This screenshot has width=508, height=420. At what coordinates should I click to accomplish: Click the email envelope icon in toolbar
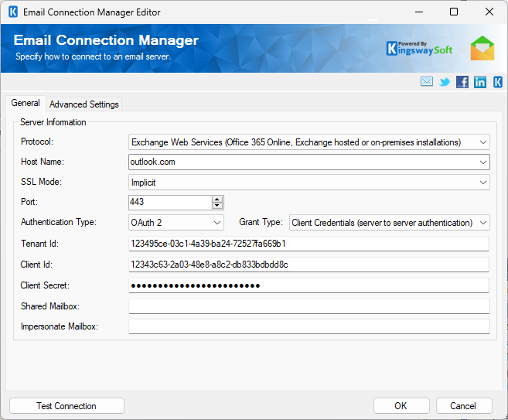coord(427,82)
